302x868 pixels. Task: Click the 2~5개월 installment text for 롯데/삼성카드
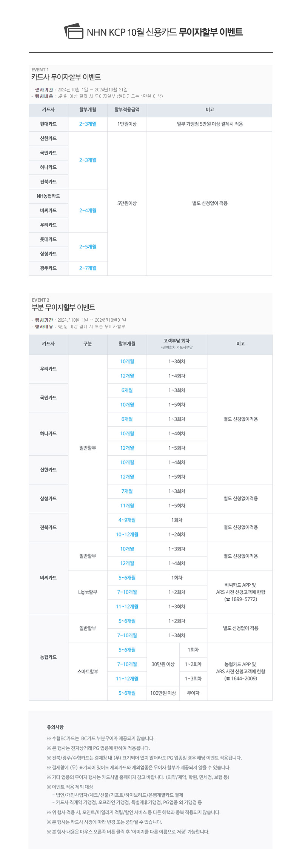coord(88,247)
